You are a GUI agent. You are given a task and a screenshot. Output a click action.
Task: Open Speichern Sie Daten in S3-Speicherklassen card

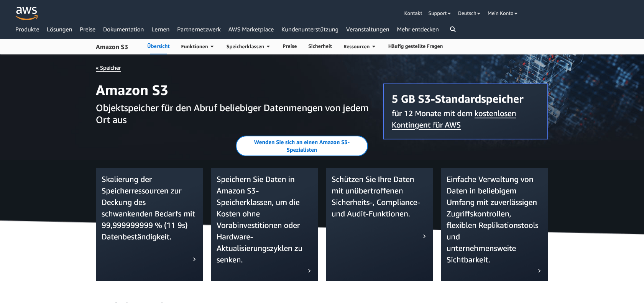pos(264,224)
